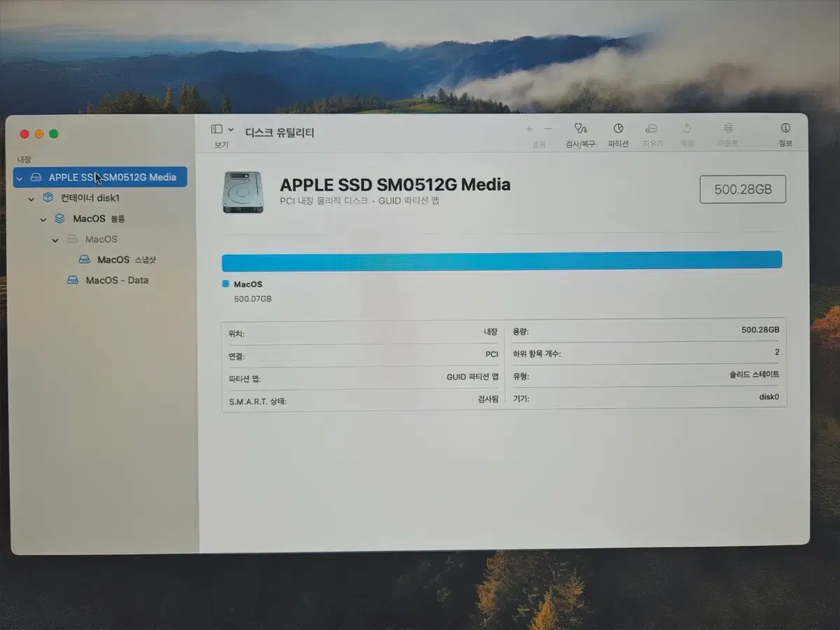Viewport: 840px width, 630px height.
Task: Click the 500.28GB capacity box
Action: pos(743,190)
